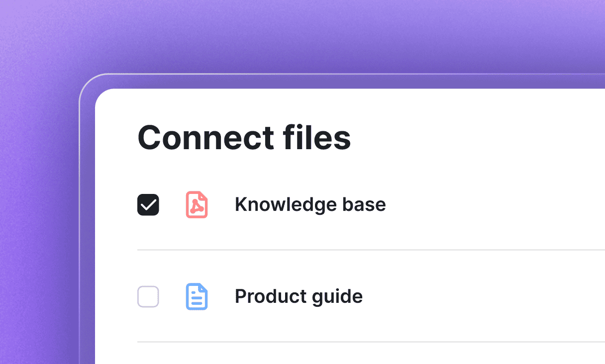Enable the empty checkbox next to Product guide
Viewport: 605px width, 364px height.
(x=148, y=296)
